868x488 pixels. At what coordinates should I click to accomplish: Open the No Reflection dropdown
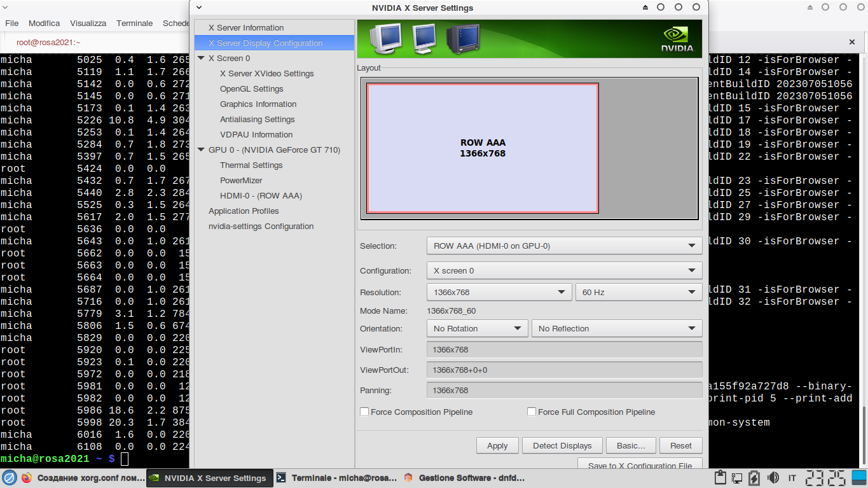(x=617, y=328)
